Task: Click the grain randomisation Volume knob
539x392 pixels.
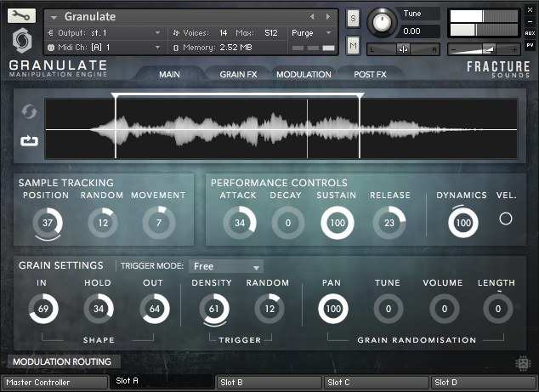Action: (445, 309)
